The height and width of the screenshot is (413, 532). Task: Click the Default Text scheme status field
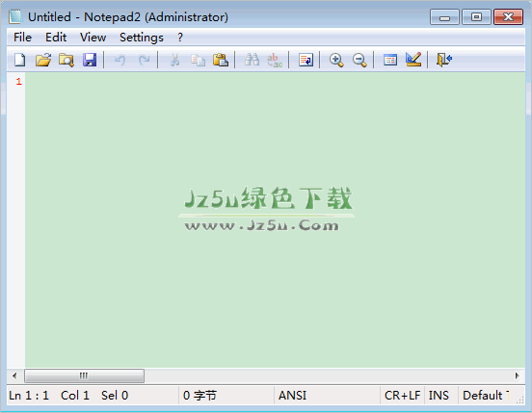(486, 396)
